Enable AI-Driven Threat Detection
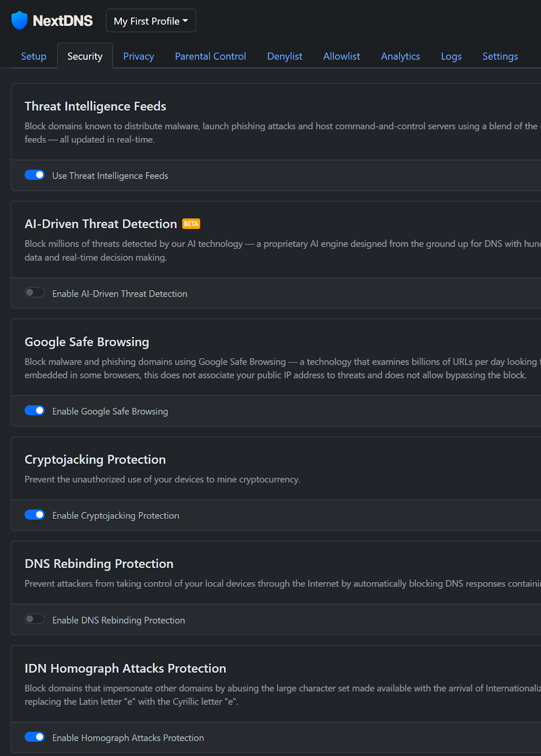 tap(34, 292)
